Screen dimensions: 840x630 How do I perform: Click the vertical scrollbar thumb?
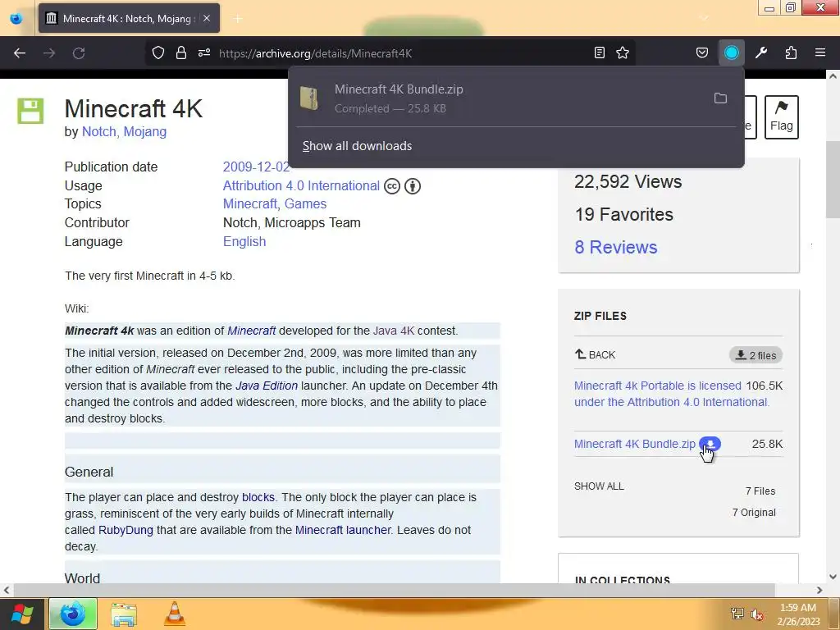(833, 180)
